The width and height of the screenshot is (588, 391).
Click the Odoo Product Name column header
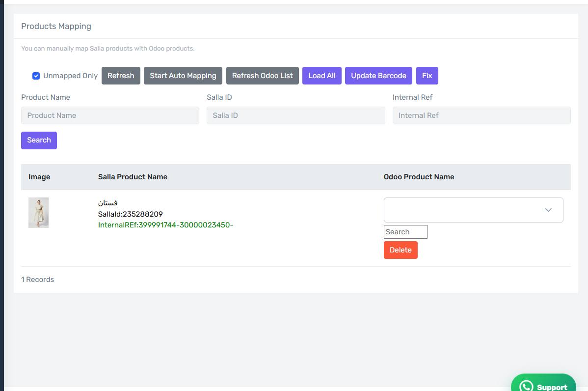pos(419,177)
